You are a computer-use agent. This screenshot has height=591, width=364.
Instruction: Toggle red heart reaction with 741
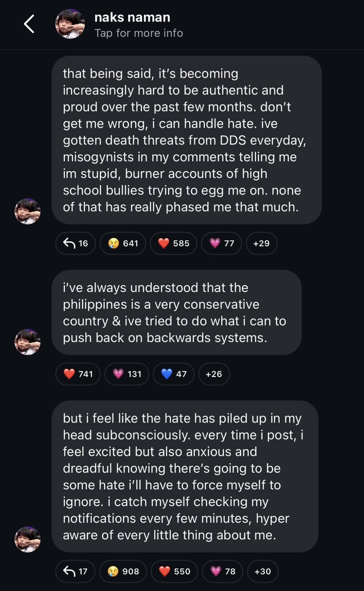(x=78, y=374)
